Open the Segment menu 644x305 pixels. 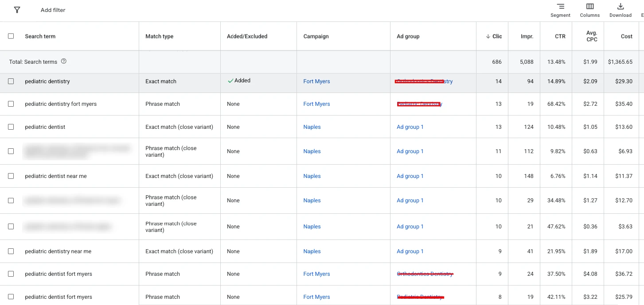coord(560,10)
